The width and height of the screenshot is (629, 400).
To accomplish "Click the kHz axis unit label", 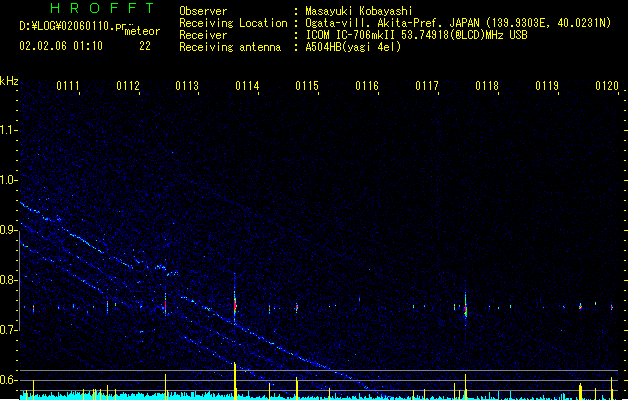I will point(9,81).
